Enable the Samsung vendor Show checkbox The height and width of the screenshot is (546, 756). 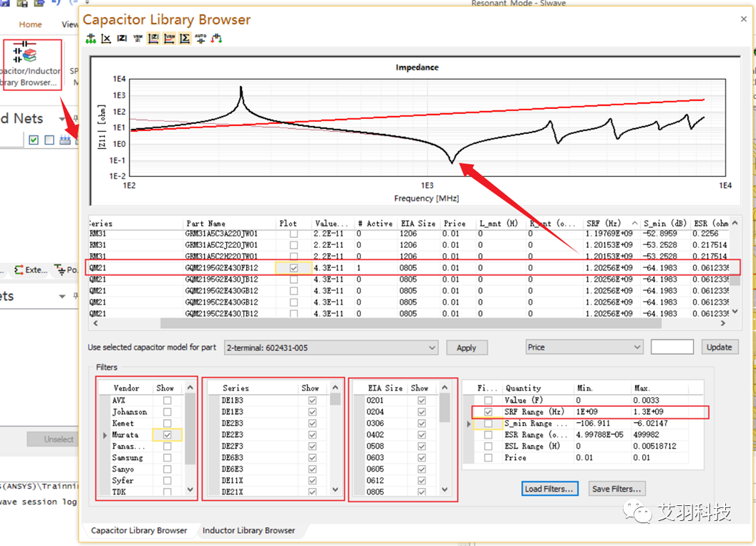(168, 458)
